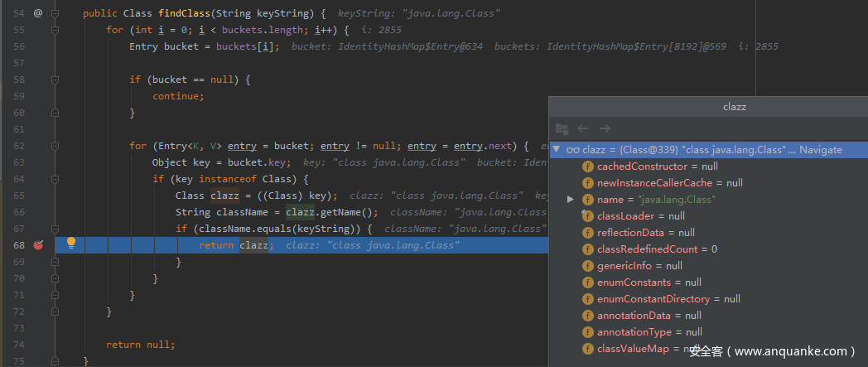Click the breakpoint icon on line 68

click(x=38, y=244)
